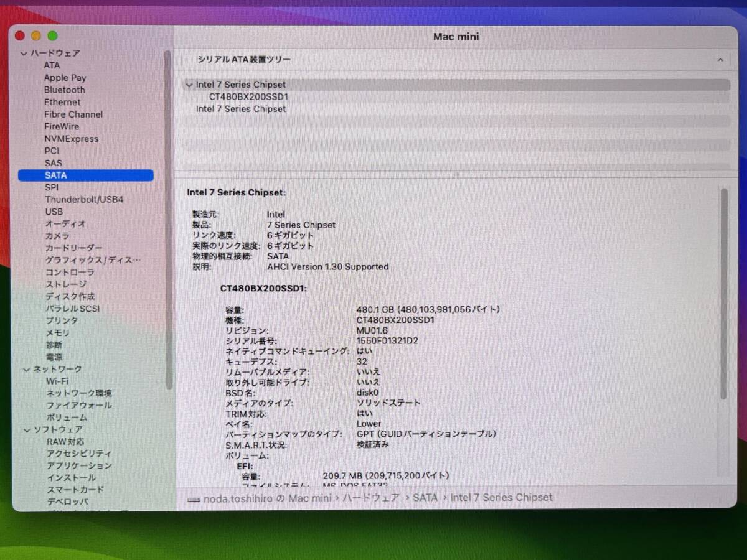Select 診断 in the sidebar
This screenshot has width=747, height=560.
click(54, 345)
